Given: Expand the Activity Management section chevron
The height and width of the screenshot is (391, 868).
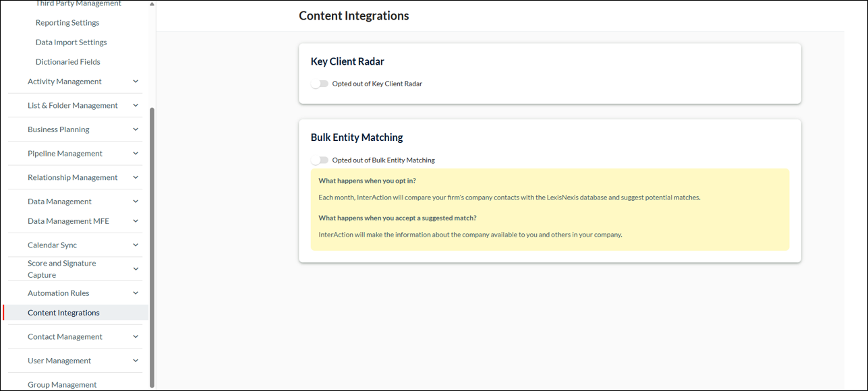Looking at the screenshot, I should (x=136, y=82).
